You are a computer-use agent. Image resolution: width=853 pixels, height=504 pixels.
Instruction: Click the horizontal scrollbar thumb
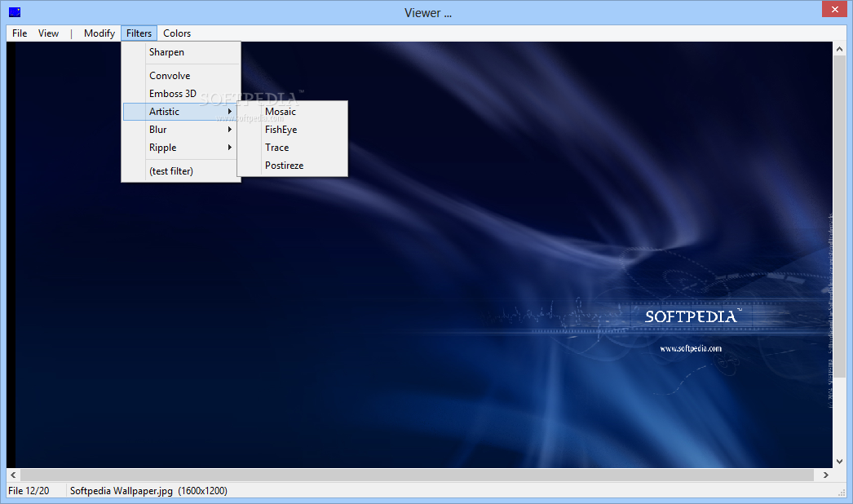[417, 475]
